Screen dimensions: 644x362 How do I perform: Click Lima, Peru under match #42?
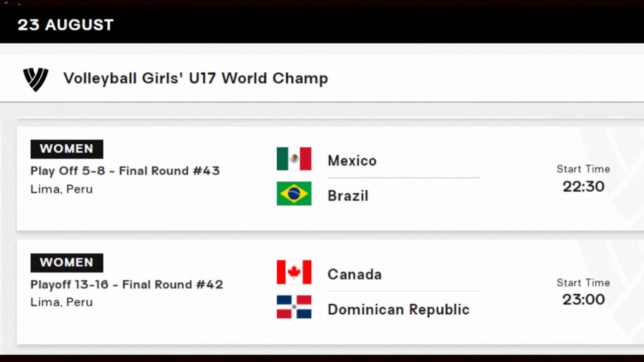[62, 303]
